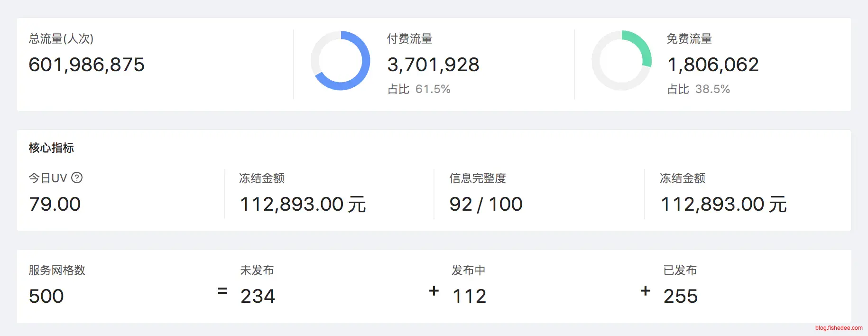868x336 pixels.
Task: Click the 发布中 count 112
Action: 469,296
